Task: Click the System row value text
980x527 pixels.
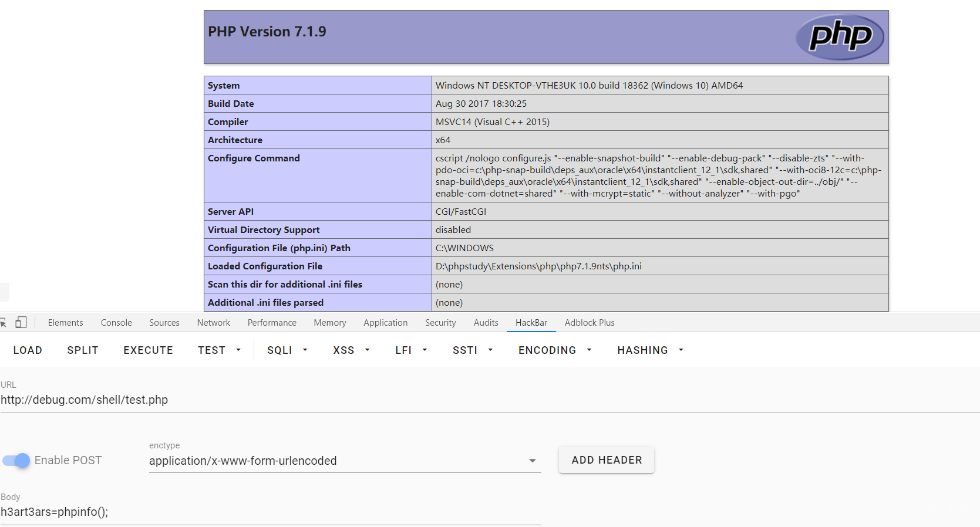Action: pyautogui.click(x=589, y=86)
